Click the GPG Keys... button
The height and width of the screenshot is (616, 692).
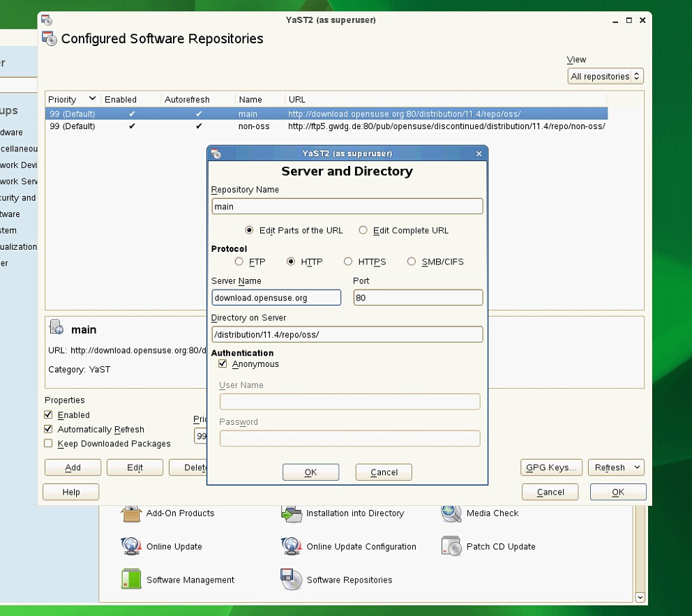click(551, 467)
